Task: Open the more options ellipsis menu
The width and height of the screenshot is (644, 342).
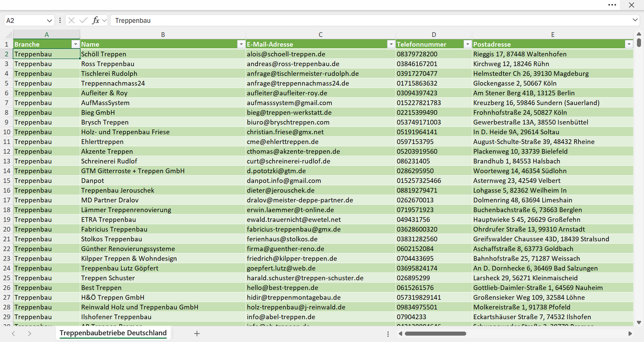Action: (x=612, y=5)
